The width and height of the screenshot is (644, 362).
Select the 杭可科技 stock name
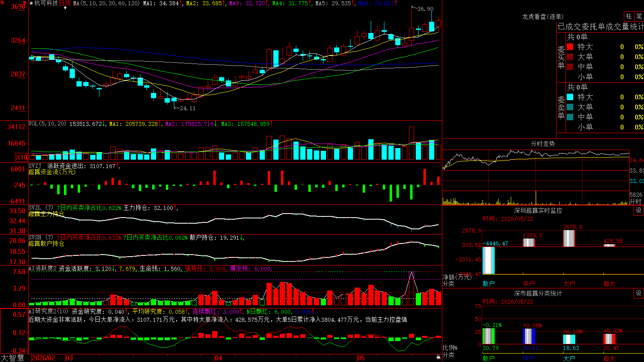[x=46, y=3]
